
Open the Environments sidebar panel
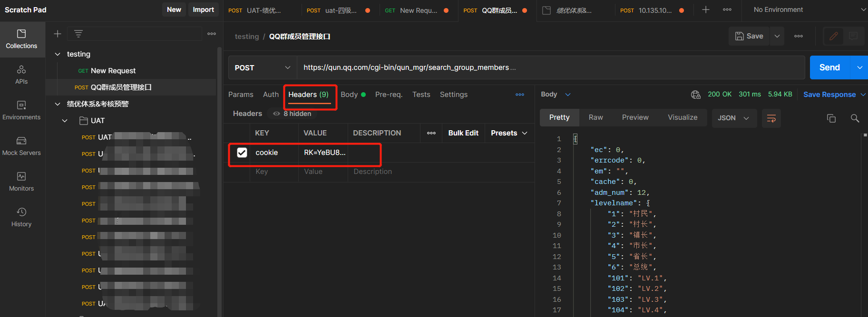click(x=21, y=111)
